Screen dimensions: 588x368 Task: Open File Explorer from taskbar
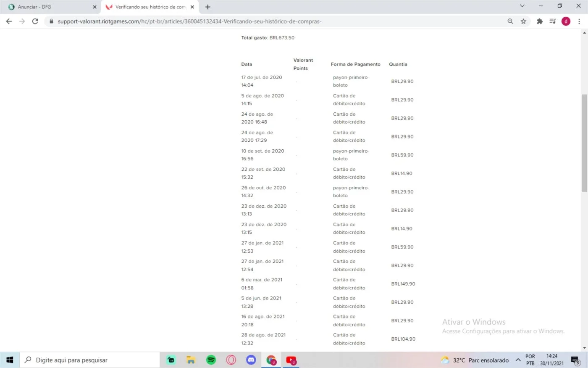[x=191, y=360]
